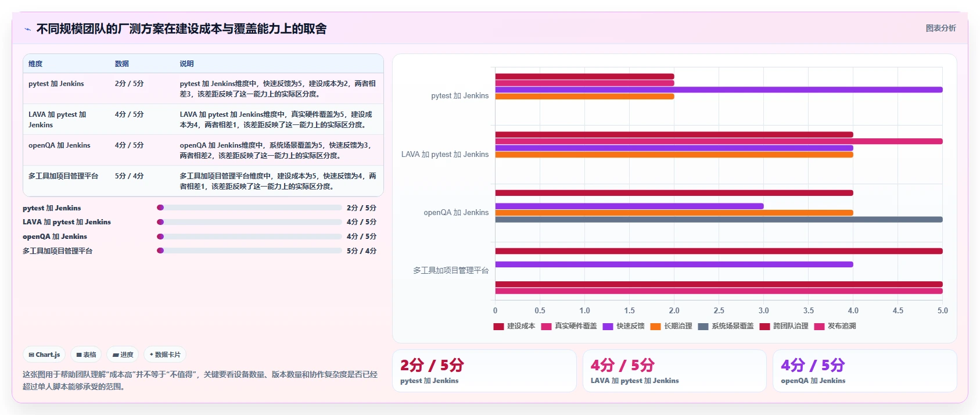980x415 pixels.
Task: Toggle the 发布追溯 legend item
Action: click(x=835, y=326)
